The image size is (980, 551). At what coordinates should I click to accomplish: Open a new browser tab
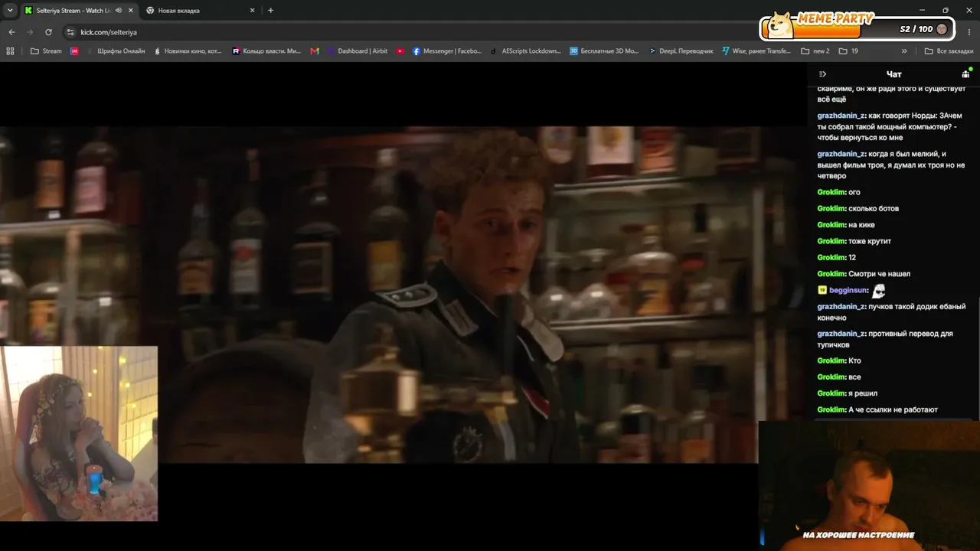click(270, 11)
